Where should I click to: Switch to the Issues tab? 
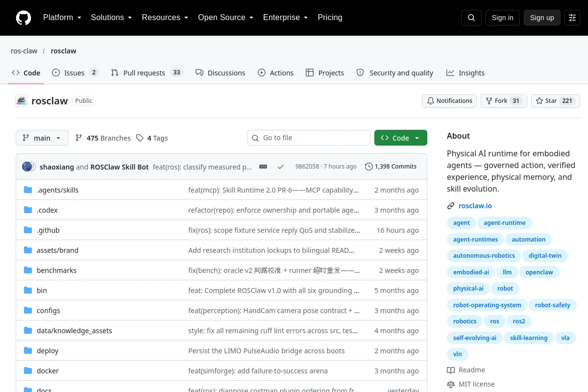[x=75, y=73]
